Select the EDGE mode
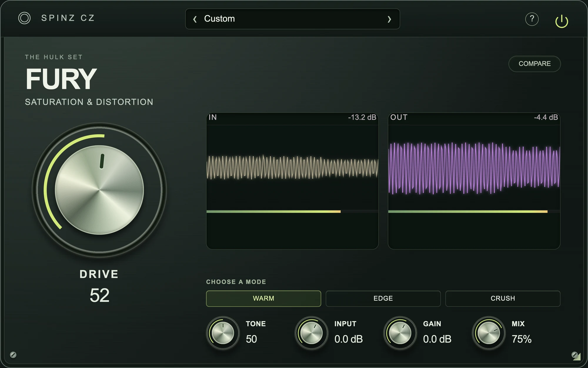 [383, 299]
